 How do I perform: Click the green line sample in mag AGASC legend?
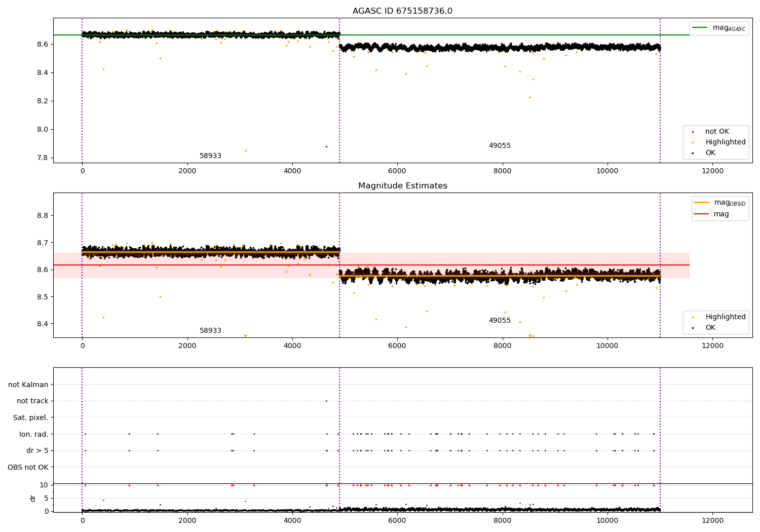(700, 28)
